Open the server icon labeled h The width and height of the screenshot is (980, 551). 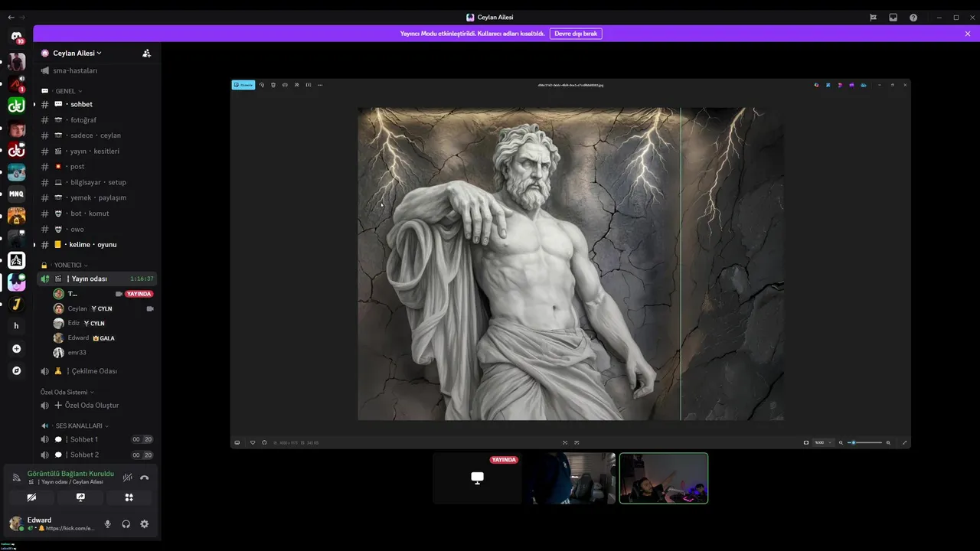coord(16,326)
